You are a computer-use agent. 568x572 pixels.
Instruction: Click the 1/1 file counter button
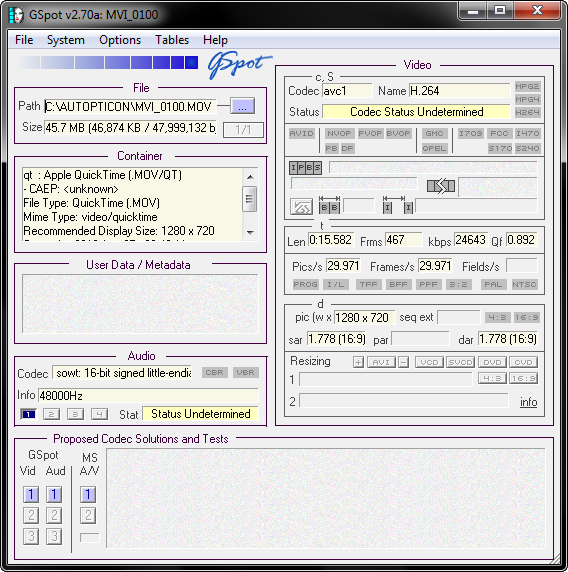pos(243,130)
